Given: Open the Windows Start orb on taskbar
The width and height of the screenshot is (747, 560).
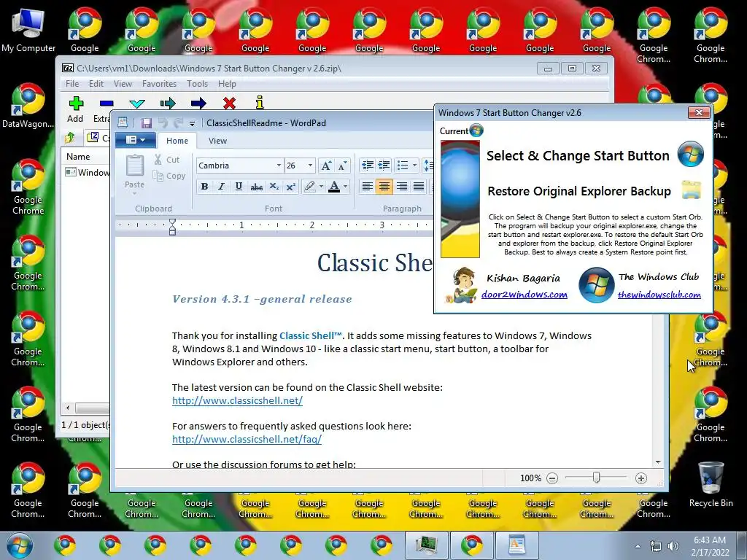Looking at the screenshot, I should click(20, 545).
